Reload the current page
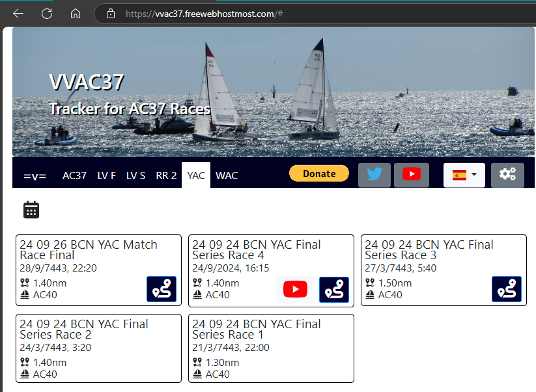The image size is (536, 392). (47, 14)
